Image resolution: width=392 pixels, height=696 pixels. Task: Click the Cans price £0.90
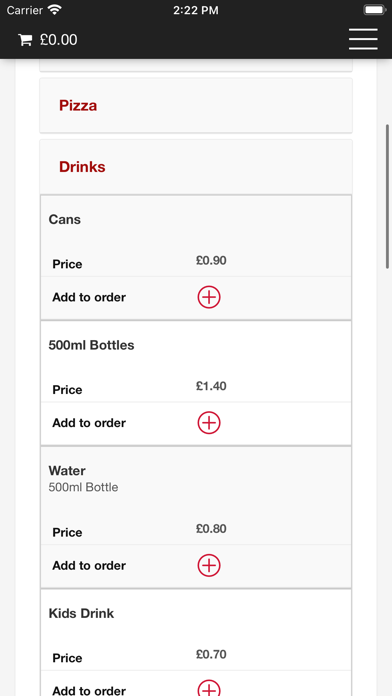point(211,261)
